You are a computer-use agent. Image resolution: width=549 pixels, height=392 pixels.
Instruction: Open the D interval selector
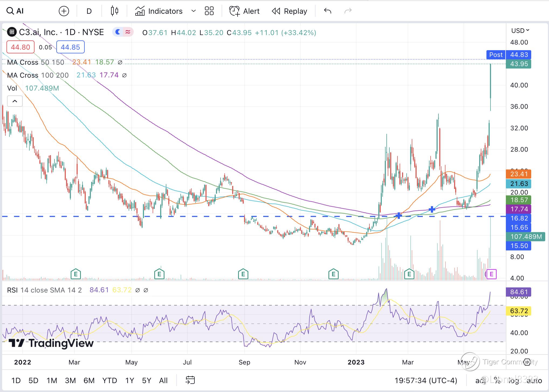tap(89, 11)
